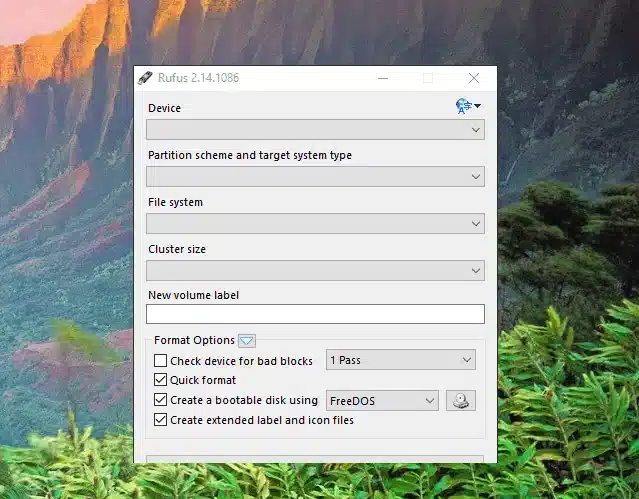Viewport: 639px width, 499px height.
Task: Click Partition scheme and target system label
Action: [x=250, y=155]
